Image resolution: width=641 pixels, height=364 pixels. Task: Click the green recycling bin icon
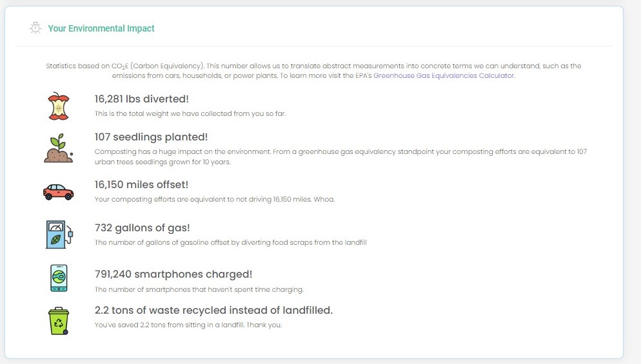[x=59, y=321]
